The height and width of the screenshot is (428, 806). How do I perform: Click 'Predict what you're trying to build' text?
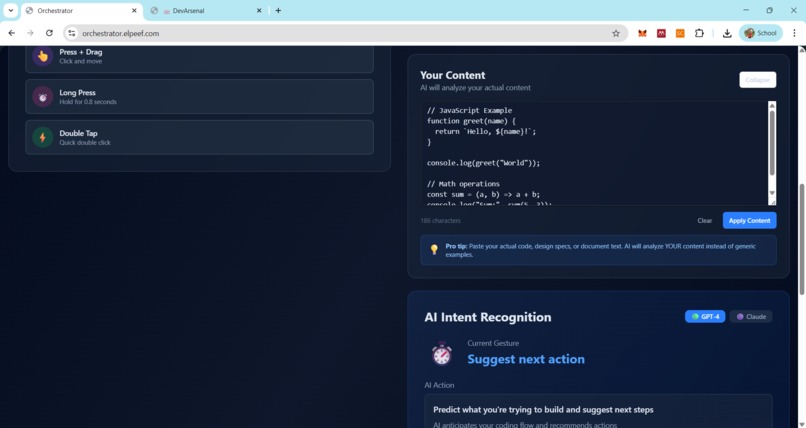[543, 410]
